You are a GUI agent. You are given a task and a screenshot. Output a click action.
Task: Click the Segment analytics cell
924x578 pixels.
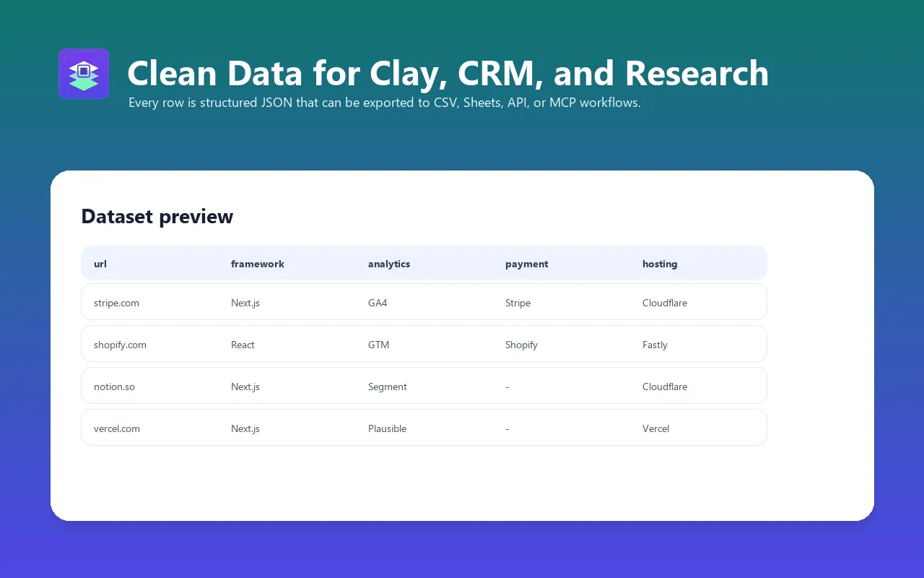(x=388, y=387)
